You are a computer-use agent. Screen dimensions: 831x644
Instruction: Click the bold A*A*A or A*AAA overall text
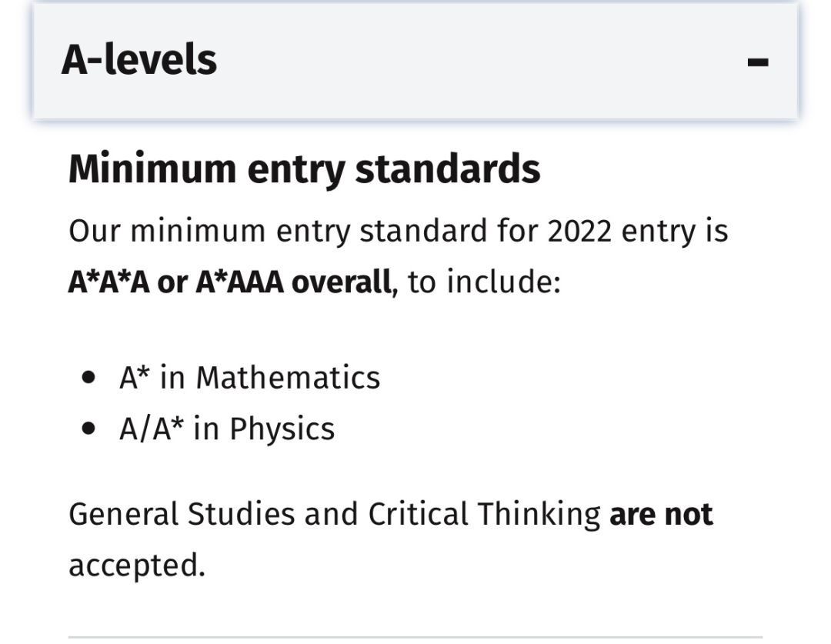coord(229,283)
